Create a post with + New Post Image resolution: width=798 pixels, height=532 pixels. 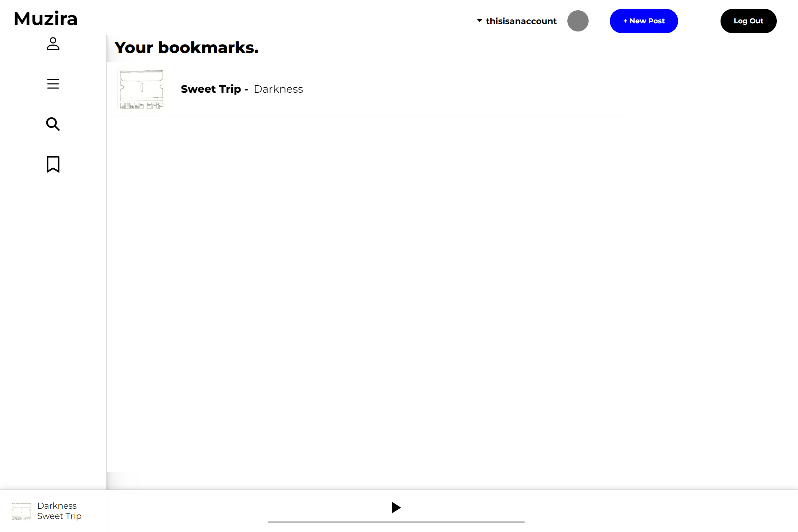pos(643,21)
